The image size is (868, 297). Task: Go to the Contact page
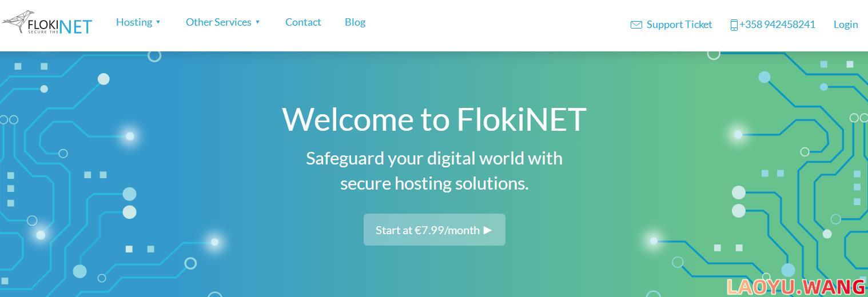pos(303,22)
